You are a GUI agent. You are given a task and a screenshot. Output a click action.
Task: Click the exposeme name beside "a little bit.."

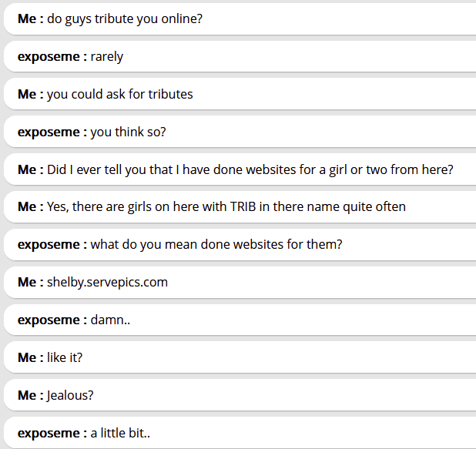(48, 433)
